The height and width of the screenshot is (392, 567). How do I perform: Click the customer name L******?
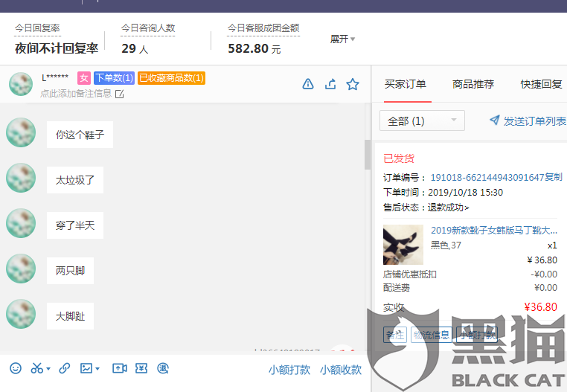[55, 77]
